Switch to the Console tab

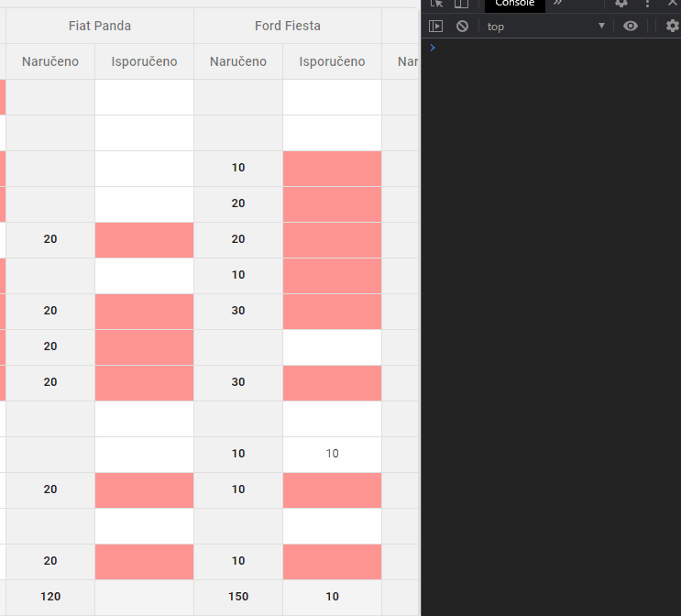514,4
